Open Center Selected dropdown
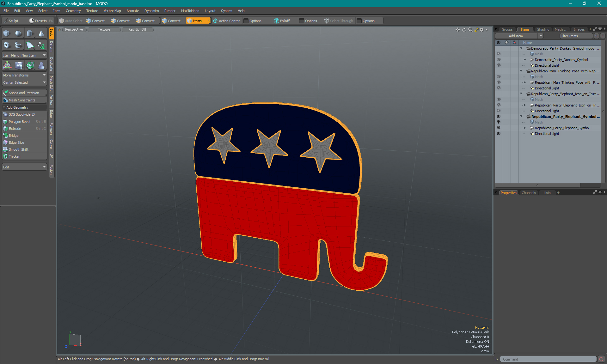Image resolution: width=607 pixels, height=364 pixels. point(24,82)
